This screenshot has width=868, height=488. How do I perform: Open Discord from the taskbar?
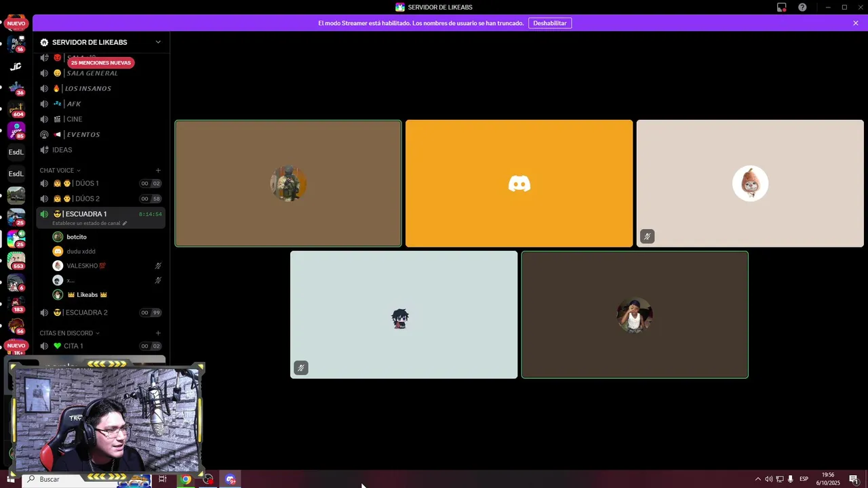231,479
